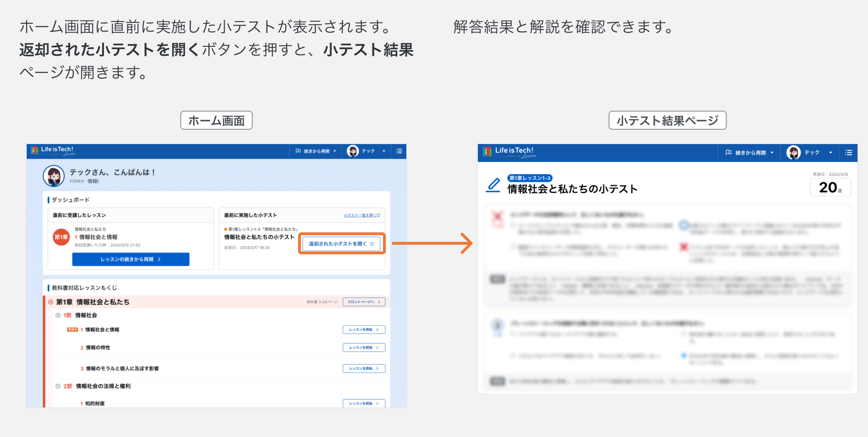Collapse the 第1章 情報社会と私たち chapter

tap(51, 302)
